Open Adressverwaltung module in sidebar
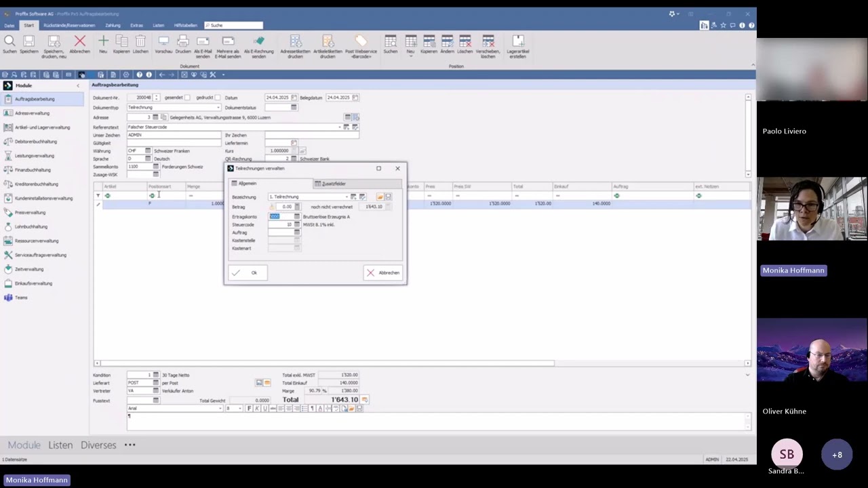 32,113
